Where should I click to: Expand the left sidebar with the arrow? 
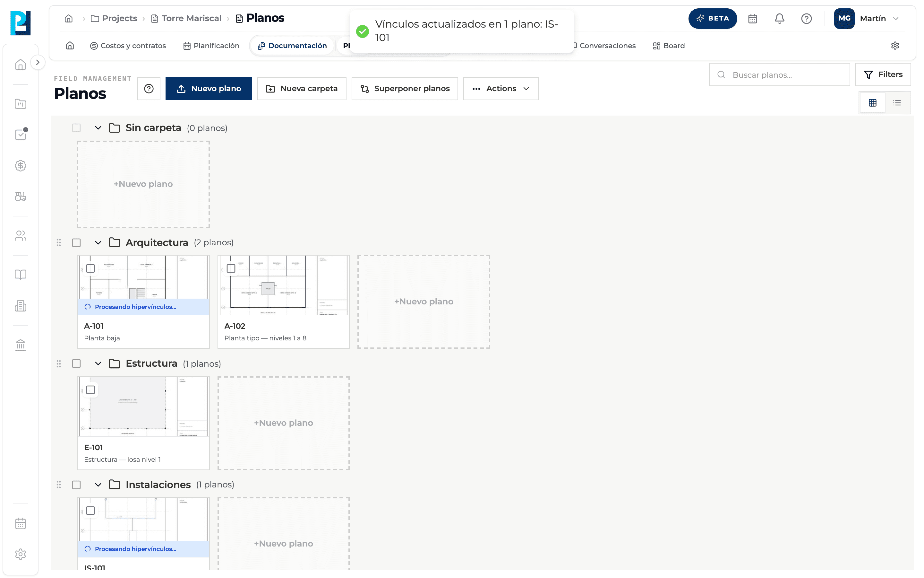(x=38, y=62)
